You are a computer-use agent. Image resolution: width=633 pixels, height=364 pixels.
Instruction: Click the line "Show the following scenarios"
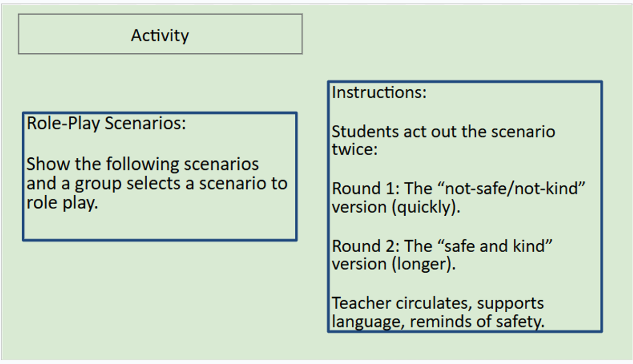tap(142, 164)
